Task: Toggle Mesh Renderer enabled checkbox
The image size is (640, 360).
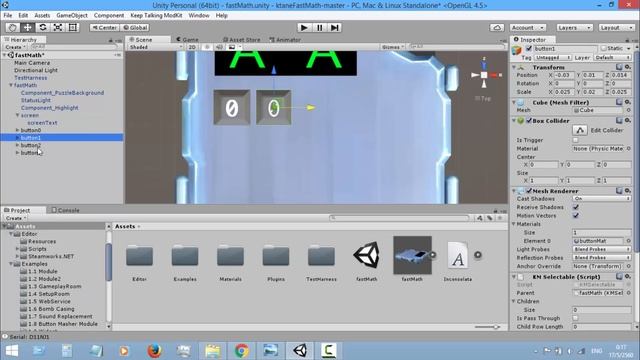Action: [529, 191]
